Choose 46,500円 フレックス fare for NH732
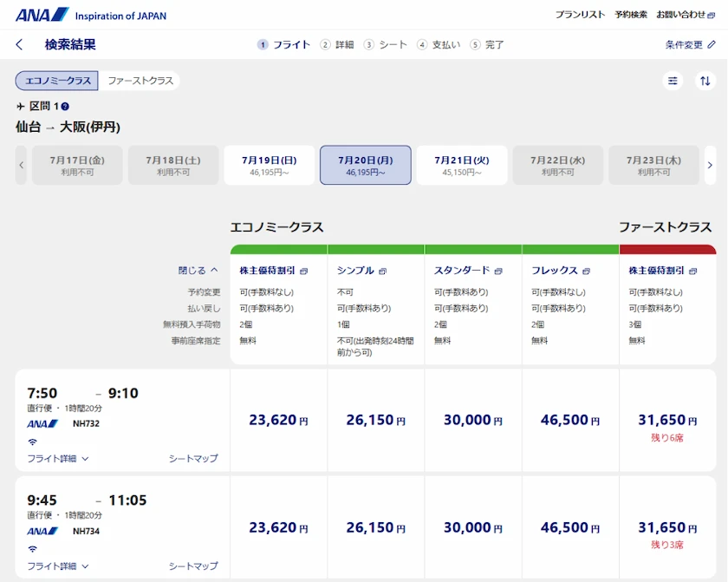 pyautogui.click(x=570, y=421)
